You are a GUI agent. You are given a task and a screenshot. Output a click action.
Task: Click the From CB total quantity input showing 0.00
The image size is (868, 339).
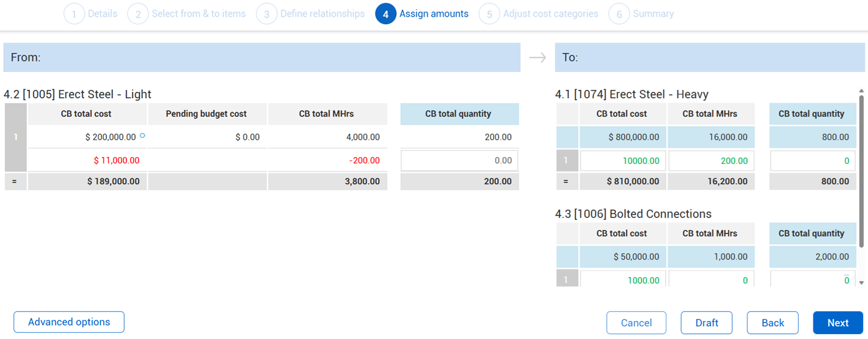click(x=460, y=161)
